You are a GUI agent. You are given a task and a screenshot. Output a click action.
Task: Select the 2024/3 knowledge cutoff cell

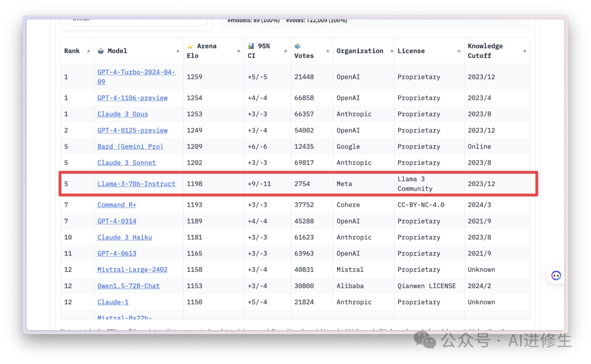click(x=479, y=205)
